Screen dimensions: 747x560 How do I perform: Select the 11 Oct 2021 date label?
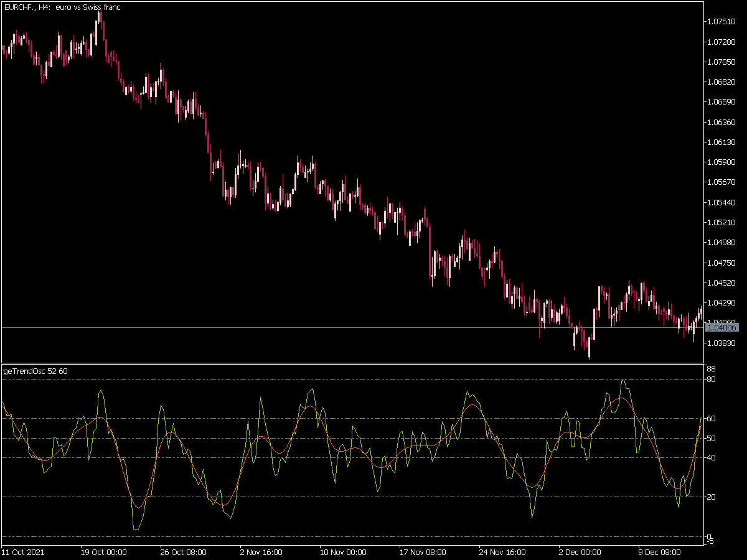tap(23, 552)
